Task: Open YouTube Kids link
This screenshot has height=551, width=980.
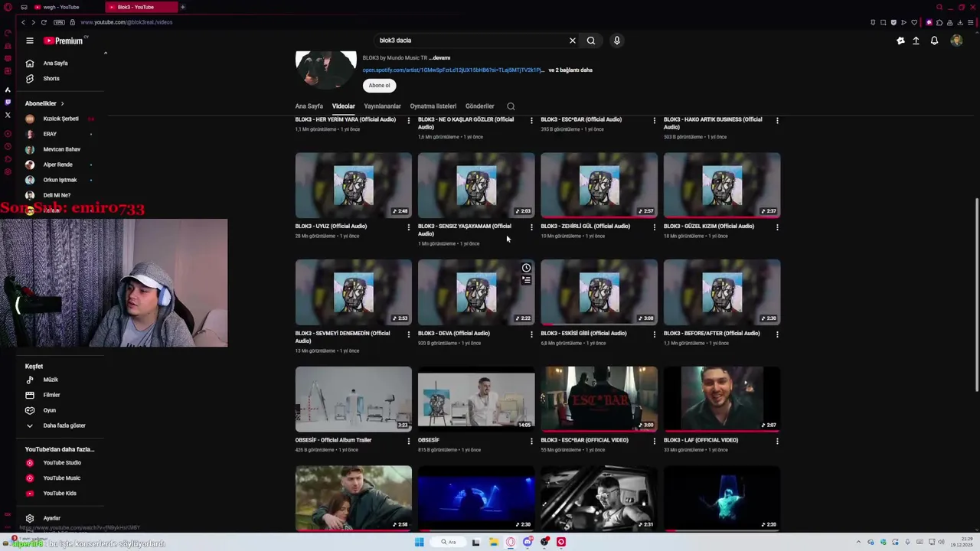Action: [x=60, y=494]
